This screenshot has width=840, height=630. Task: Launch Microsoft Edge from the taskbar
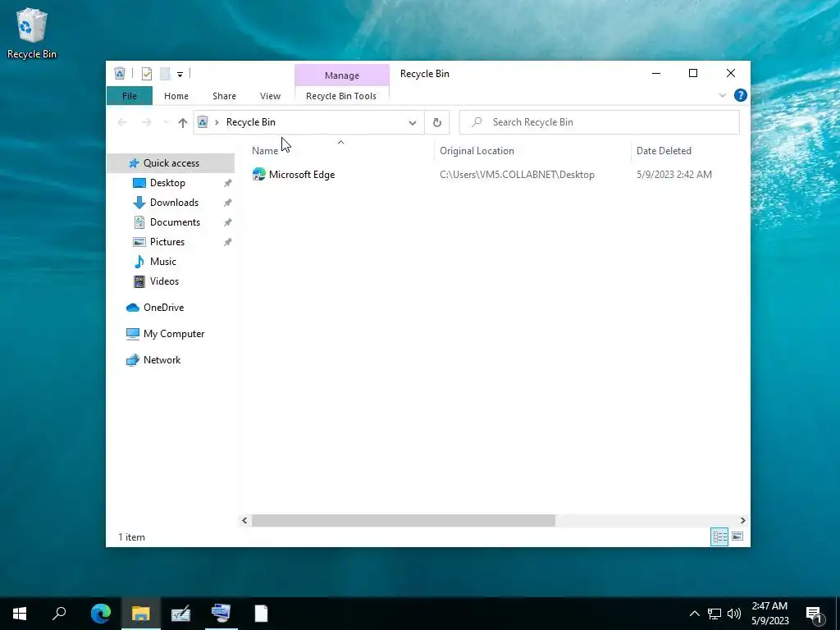101,614
